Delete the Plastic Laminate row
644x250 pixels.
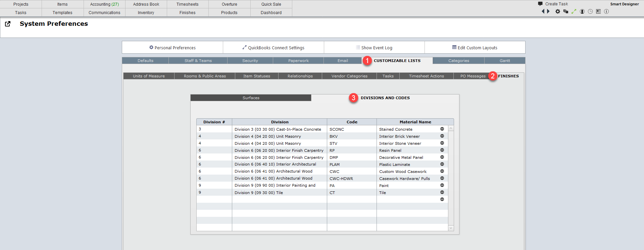tap(442, 164)
